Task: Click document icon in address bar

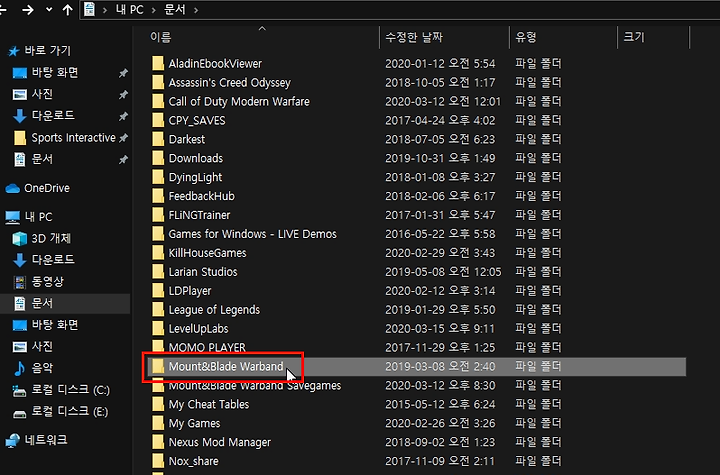Action: click(90, 9)
